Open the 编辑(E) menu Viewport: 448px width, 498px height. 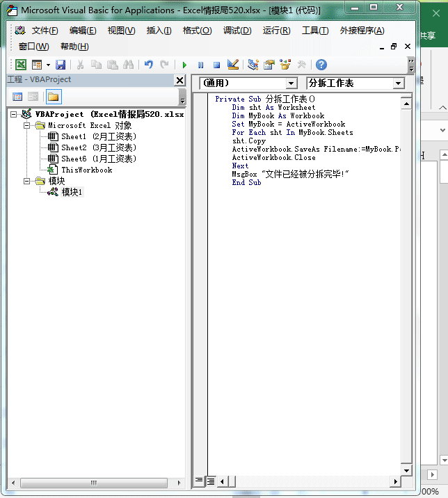83,31
